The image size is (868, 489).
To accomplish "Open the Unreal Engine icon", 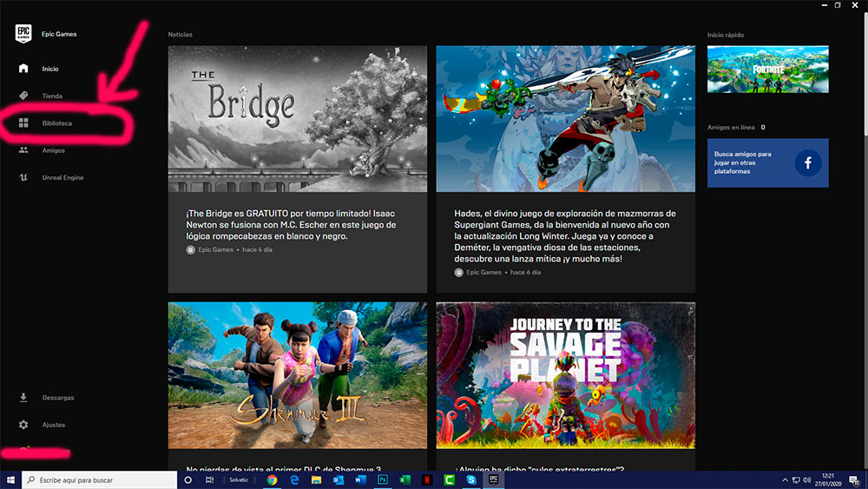I will pos(23,177).
